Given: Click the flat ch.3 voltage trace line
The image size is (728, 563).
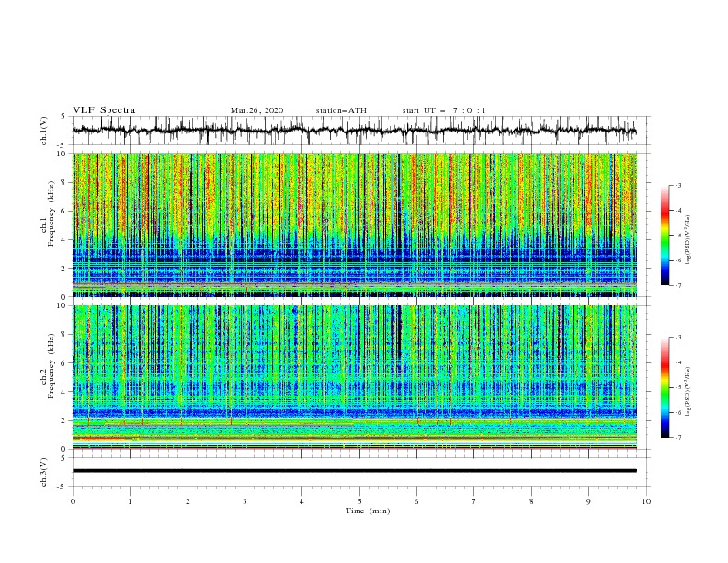Looking at the screenshot, I should (355, 471).
